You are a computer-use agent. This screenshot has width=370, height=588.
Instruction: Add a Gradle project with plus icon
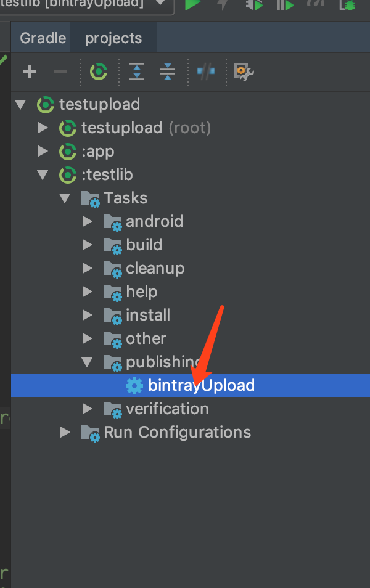pos(30,71)
